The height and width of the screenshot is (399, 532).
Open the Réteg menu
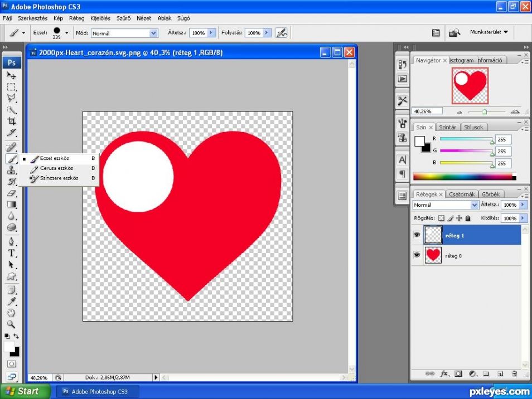click(x=77, y=18)
